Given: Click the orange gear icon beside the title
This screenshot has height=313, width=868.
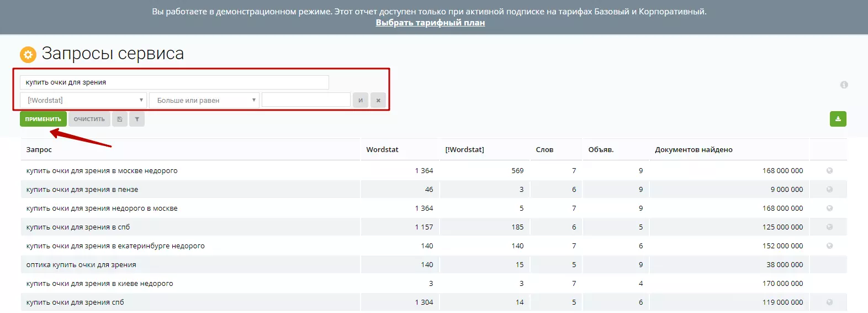Looking at the screenshot, I should click(x=28, y=55).
